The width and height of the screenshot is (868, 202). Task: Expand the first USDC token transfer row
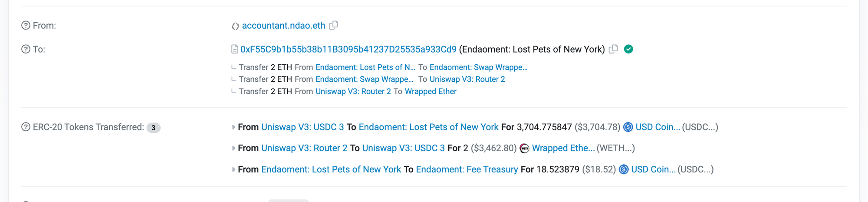click(x=233, y=127)
